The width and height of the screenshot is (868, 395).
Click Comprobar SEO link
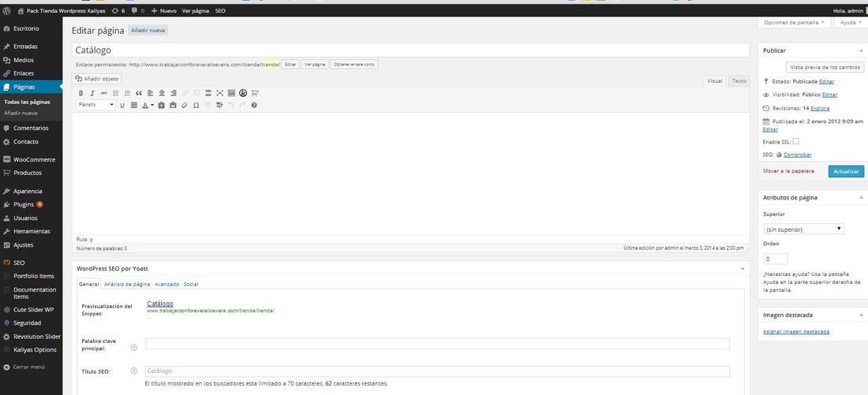coord(798,155)
